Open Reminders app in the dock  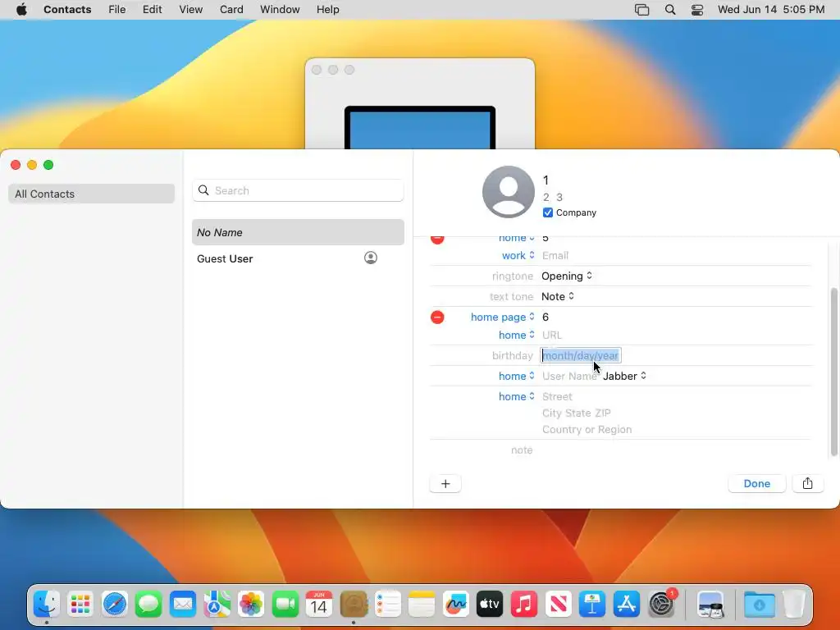(x=388, y=605)
